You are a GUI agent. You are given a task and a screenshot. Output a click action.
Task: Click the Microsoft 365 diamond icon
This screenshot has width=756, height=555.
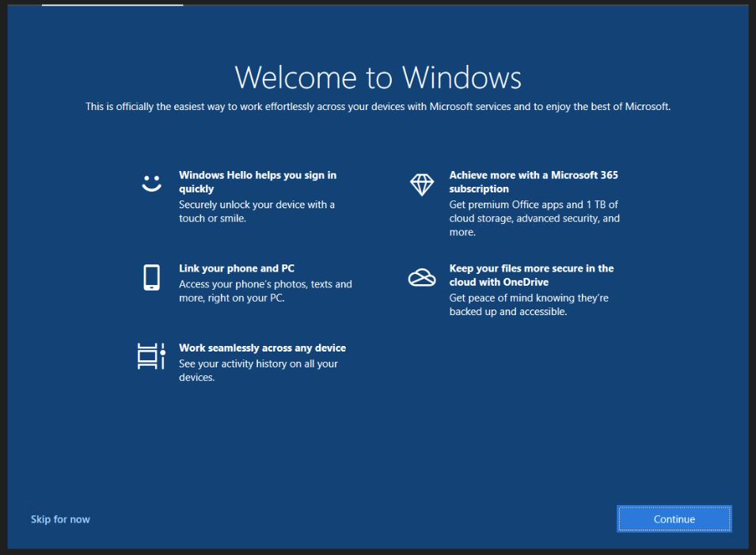422,184
